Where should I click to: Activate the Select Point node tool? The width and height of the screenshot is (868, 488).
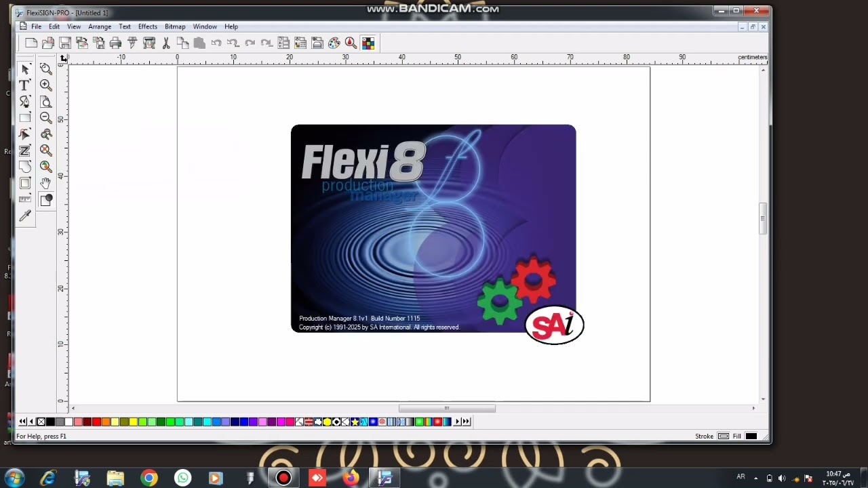point(25,134)
